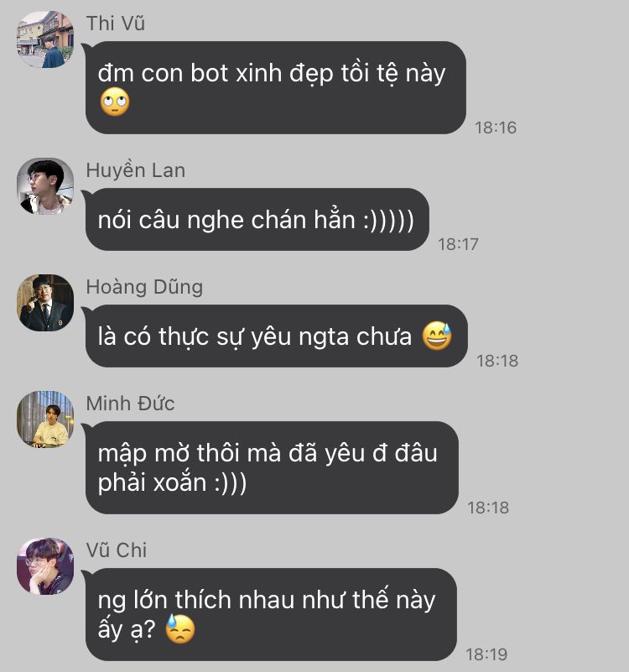Viewport: 629px width, 672px height.
Task: Click the sender name Minh Đức
Action: 130,404
